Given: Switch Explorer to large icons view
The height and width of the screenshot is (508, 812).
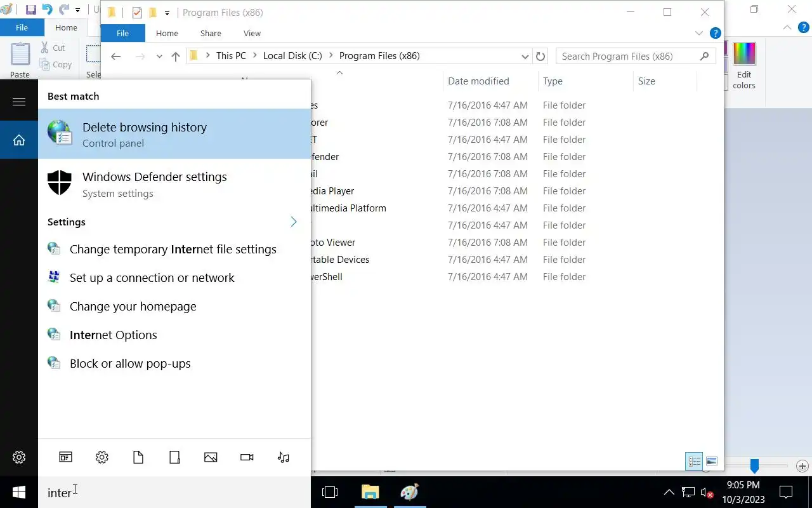Looking at the screenshot, I should tap(712, 462).
